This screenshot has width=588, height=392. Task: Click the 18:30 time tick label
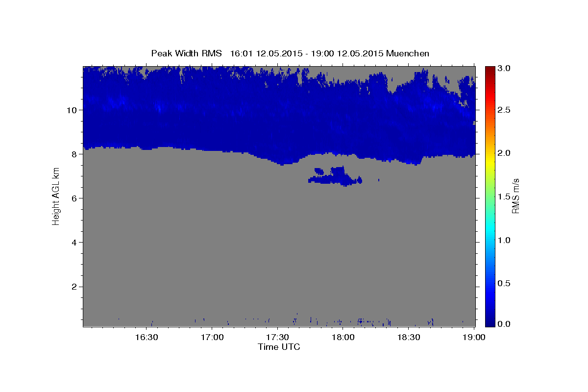pos(408,337)
